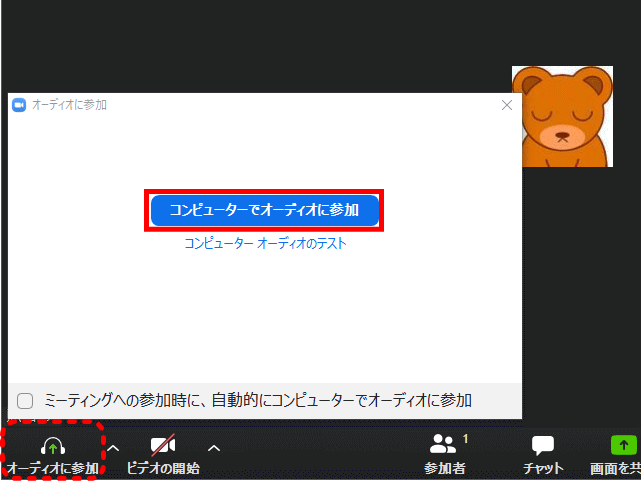The height and width of the screenshot is (481, 641).
Task: Click the Join Audio headphone icon
Action: point(53,446)
